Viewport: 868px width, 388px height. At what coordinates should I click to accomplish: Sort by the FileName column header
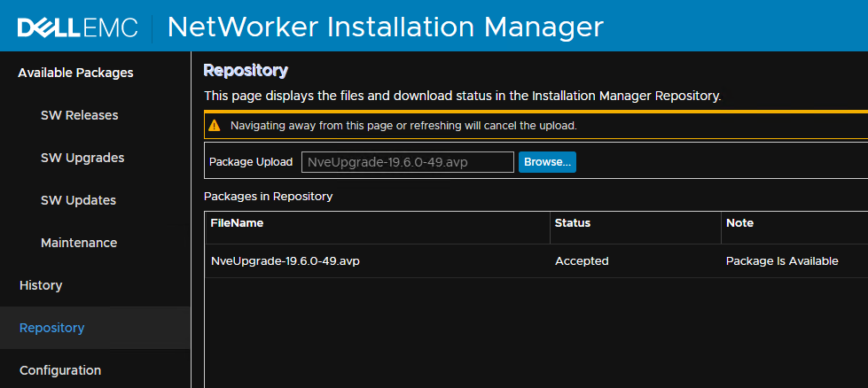[237, 223]
